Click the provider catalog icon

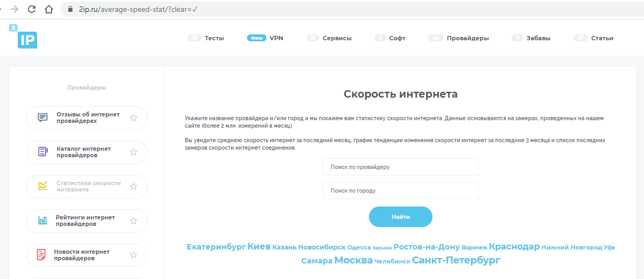pyautogui.click(x=43, y=152)
